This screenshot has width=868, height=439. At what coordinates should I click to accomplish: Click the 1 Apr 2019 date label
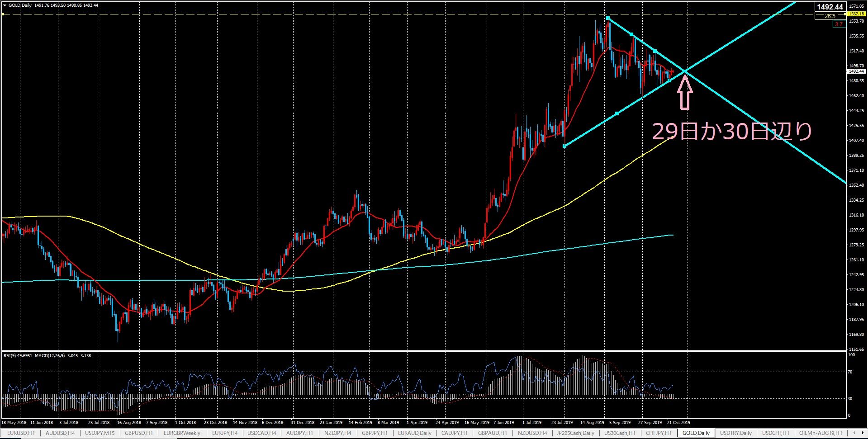tap(417, 423)
